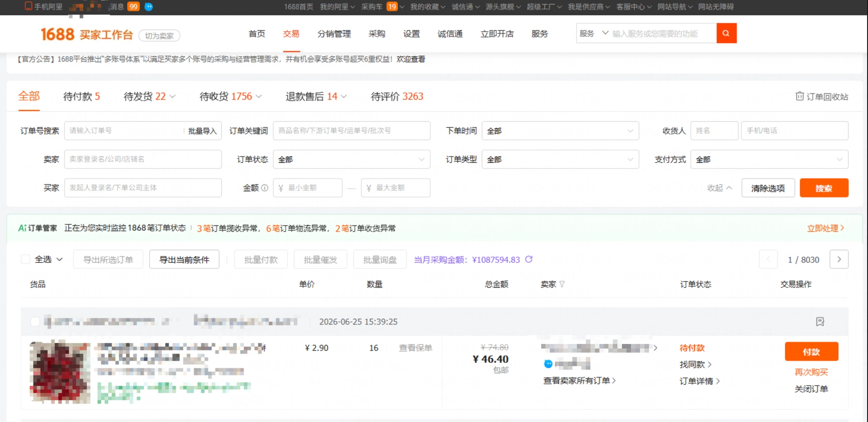Image resolution: width=868 pixels, height=422 pixels.
Task: Expand the 全选 dropdown arrow
Action: coord(59,259)
